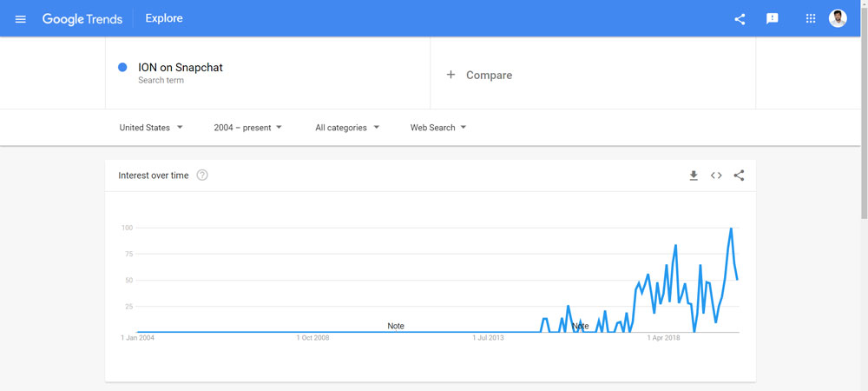Click the page vertical scrollbar
This screenshot has width=868, height=391.
(862, 87)
